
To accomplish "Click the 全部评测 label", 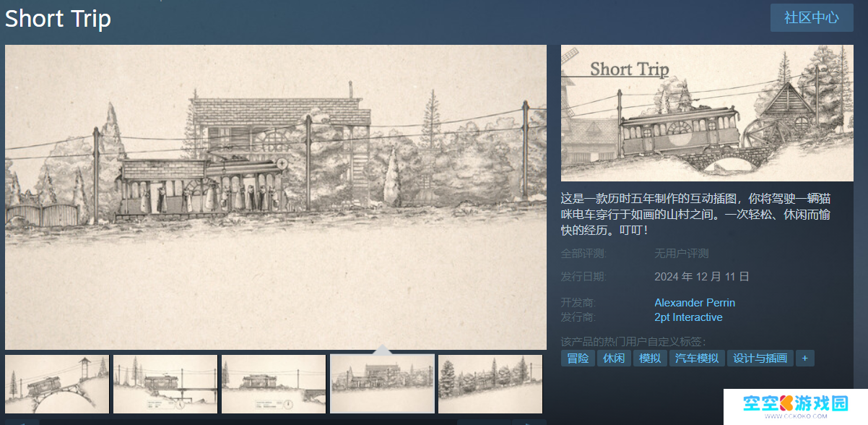I will pyautogui.click(x=583, y=254).
